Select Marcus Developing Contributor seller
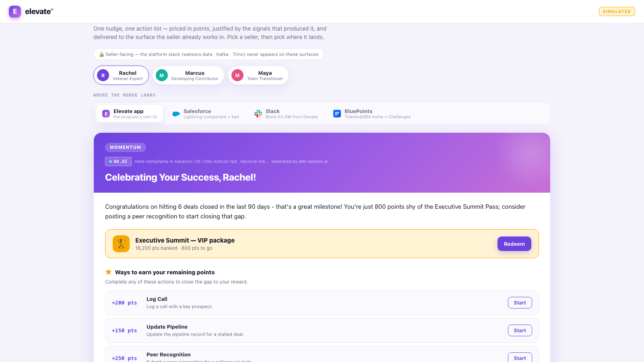 (x=188, y=75)
